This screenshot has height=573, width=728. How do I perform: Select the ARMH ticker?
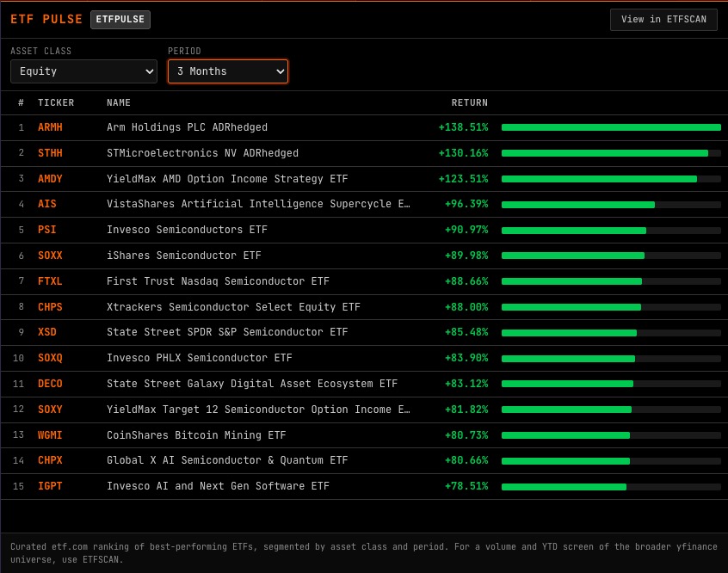coord(50,127)
